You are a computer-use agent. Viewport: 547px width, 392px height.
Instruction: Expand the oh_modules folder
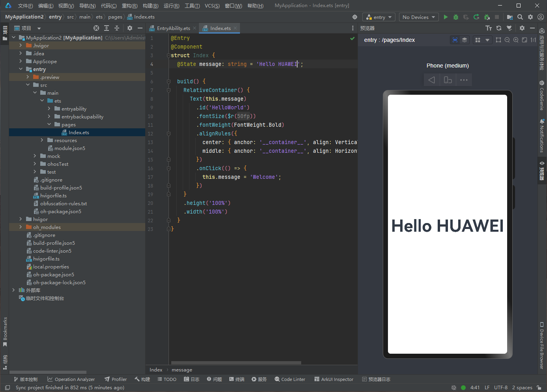[21, 227]
